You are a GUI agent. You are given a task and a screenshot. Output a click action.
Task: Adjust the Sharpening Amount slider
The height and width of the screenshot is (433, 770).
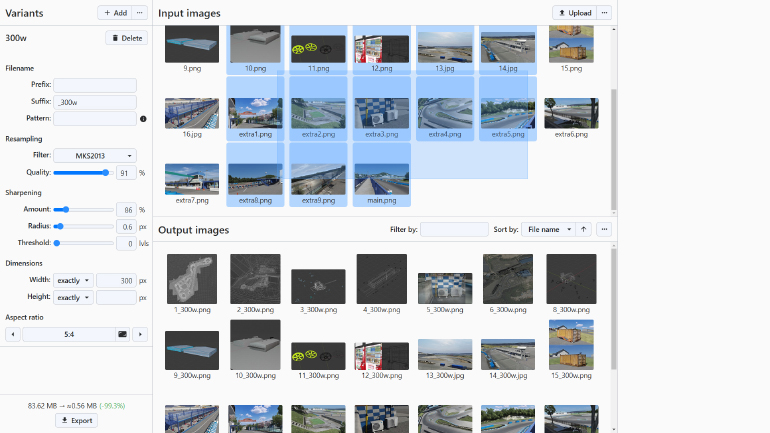[83, 210]
